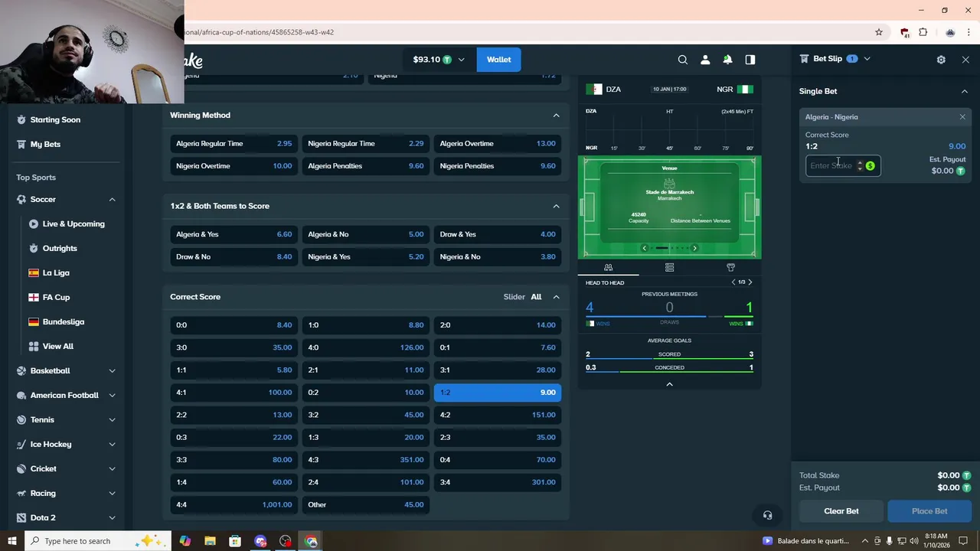Expand the Tennis sidebar section

click(112, 420)
